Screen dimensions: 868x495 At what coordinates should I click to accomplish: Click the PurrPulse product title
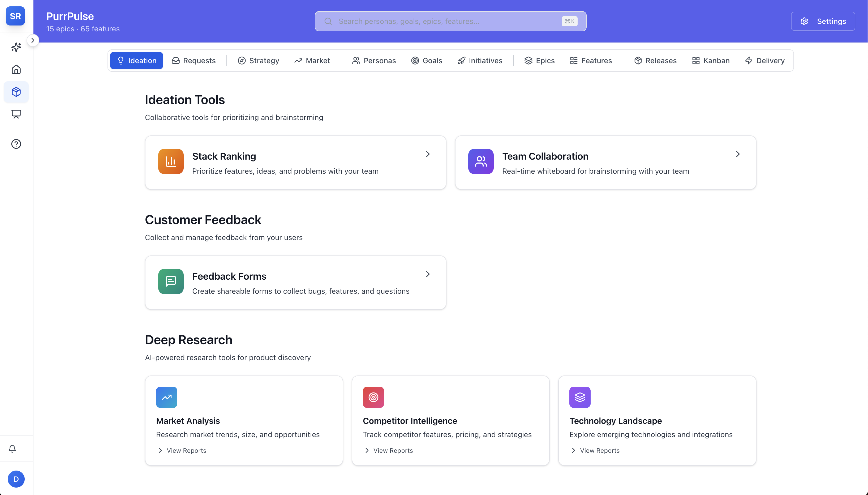tap(70, 16)
